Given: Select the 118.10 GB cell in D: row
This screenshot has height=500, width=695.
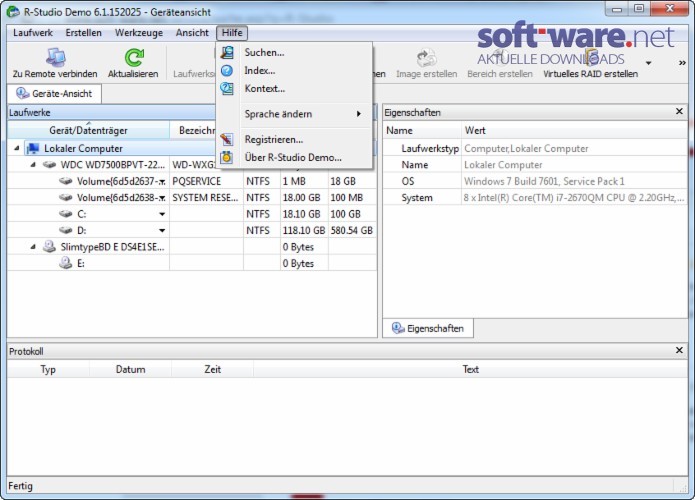Looking at the screenshot, I should pyautogui.click(x=304, y=230).
